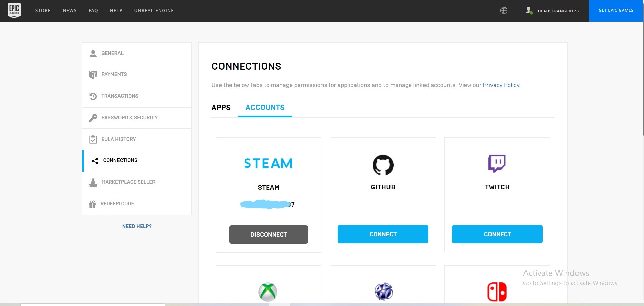The height and width of the screenshot is (306, 644).
Task: Click the Marketplace Seller icon
Action: coord(93,182)
